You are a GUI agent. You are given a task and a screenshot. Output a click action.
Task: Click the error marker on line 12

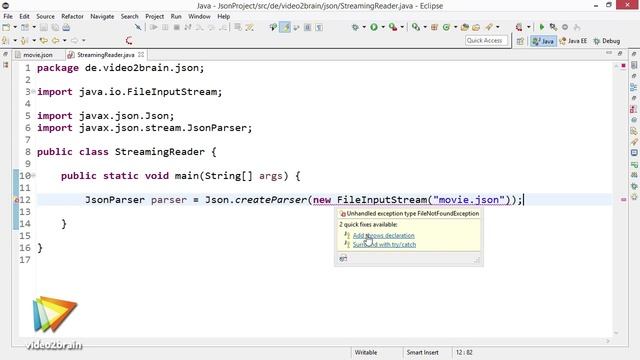16,200
